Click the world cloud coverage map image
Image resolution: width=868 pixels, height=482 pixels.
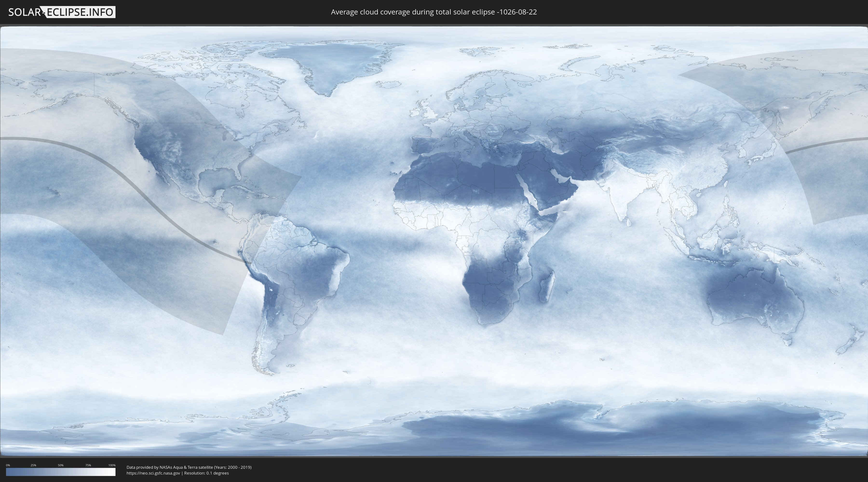point(434,241)
